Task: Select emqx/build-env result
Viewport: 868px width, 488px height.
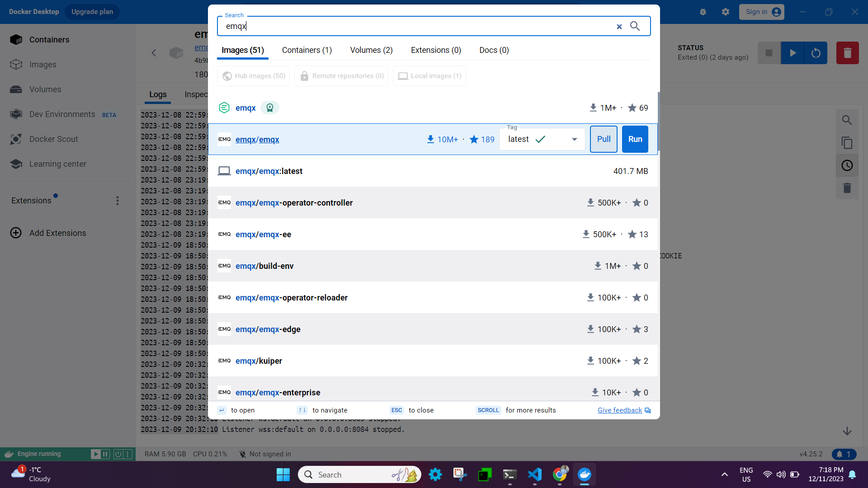Action: (x=433, y=266)
